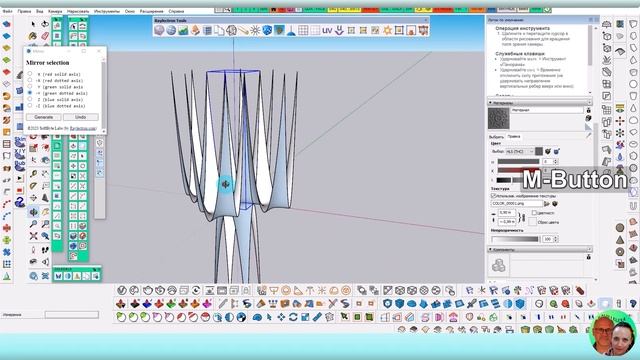Image resolution: width=640 pixels, height=360 pixels.
Task: Open the sun light icon in Raylectron Tools
Action: [x=255, y=30]
